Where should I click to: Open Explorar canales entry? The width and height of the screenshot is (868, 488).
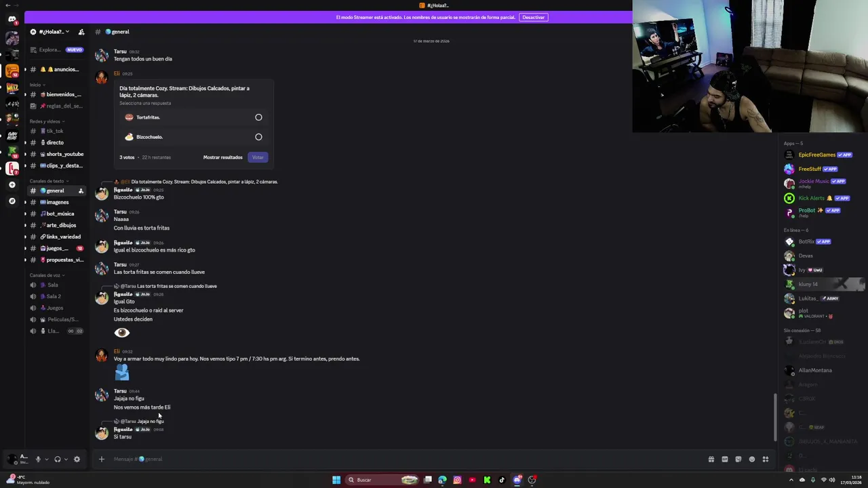[x=56, y=49]
